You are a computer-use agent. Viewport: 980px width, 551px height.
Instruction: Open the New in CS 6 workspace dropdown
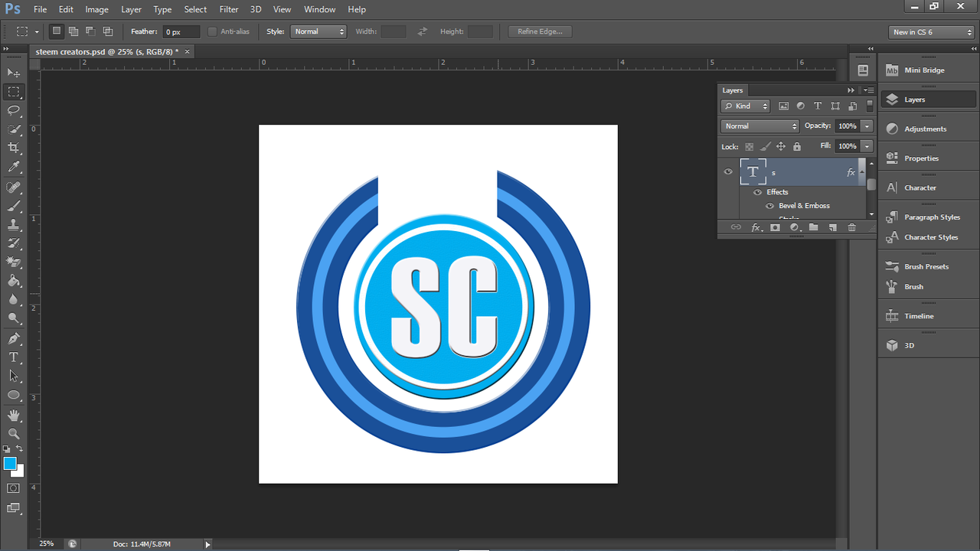(x=932, y=32)
